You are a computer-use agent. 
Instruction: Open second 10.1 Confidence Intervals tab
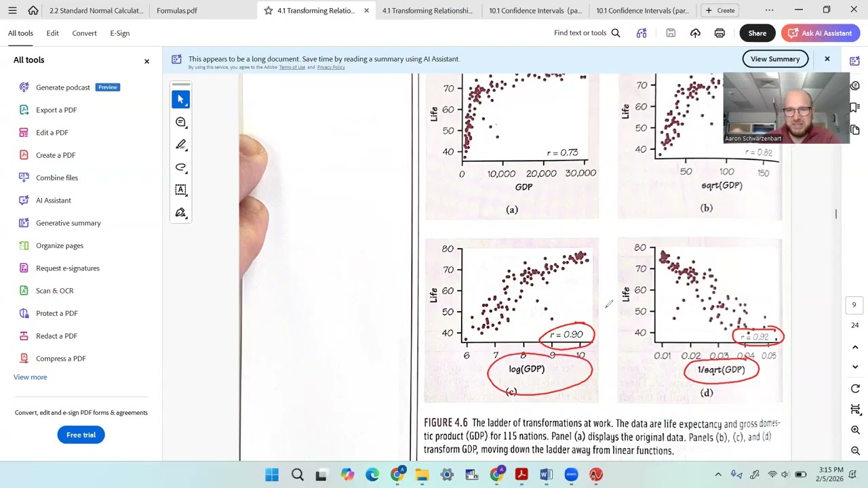(642, 10)
